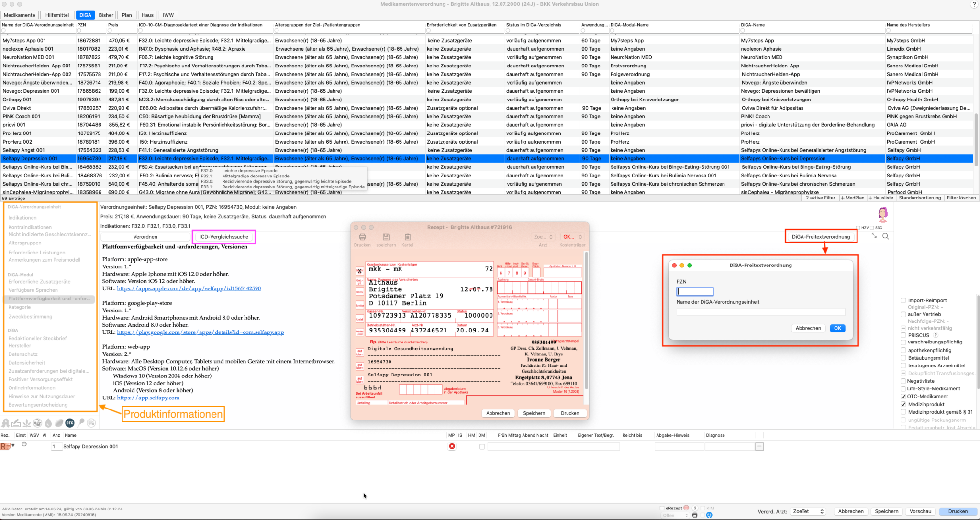This screenshot has height=520, width=980.
Task: Click the cannabis leaf filter icon
Action: 27,423
